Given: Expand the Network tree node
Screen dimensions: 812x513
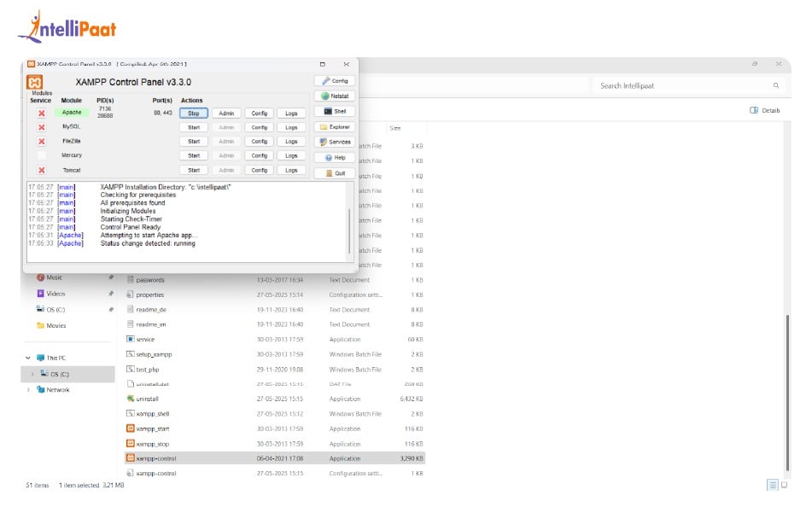Looking at the screenshot, I should (28, 390).
